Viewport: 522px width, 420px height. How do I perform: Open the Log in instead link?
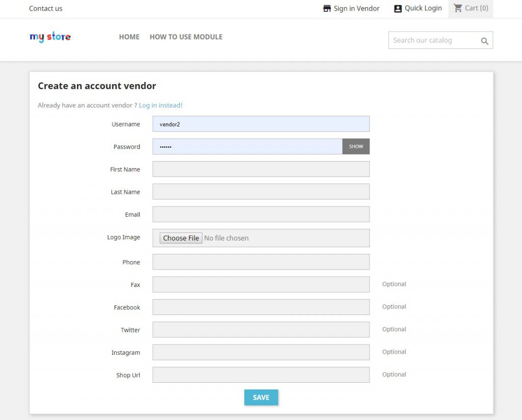(x=161, y=104)
